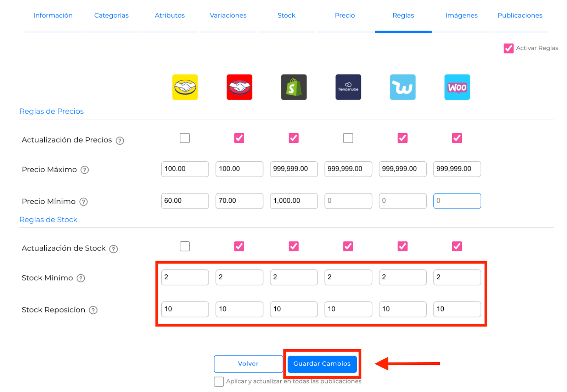Uncheck stock updates for Shopify column
This screenshot has width=567, height=392.
294,246
